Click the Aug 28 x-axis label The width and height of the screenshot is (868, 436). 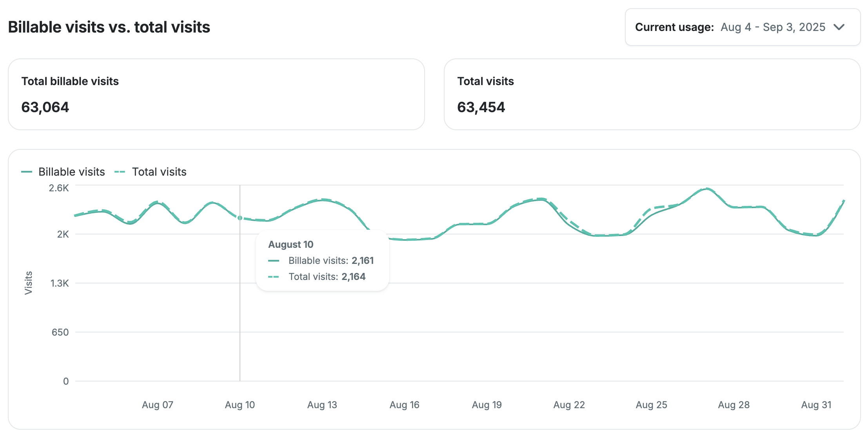(734, 405)
